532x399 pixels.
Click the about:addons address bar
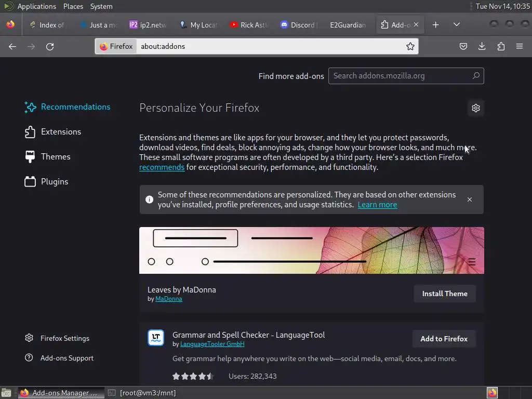coord(271,46)
